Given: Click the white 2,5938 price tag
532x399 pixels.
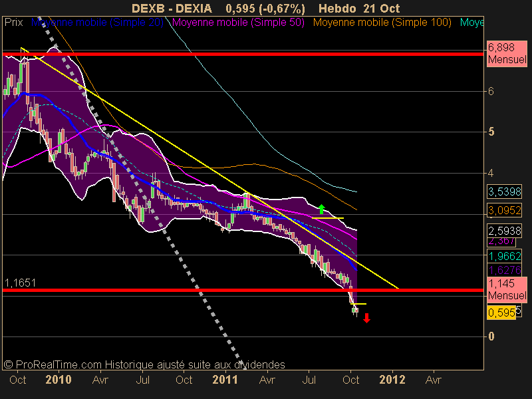Looking at the screenshot, I should click(505, 231).
